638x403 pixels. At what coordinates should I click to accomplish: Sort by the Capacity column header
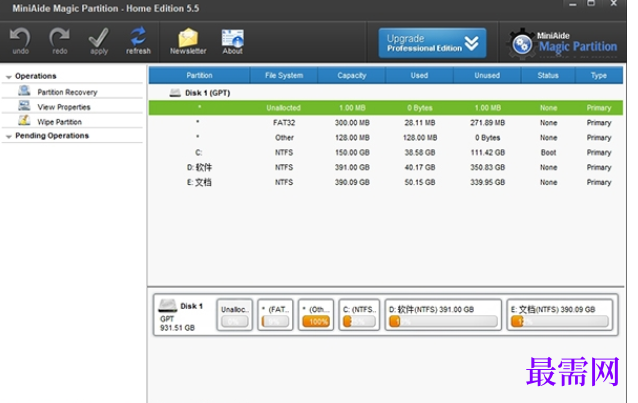point(352,75)
